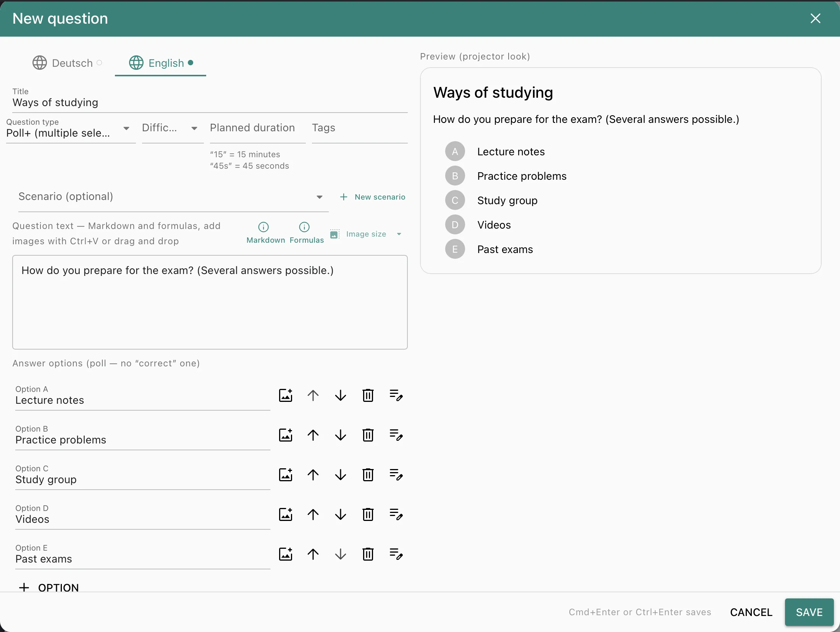Expand the Difficulty dropdown
Image resolution: width=840 pixels, height=632 pixels.
point(173,130)
